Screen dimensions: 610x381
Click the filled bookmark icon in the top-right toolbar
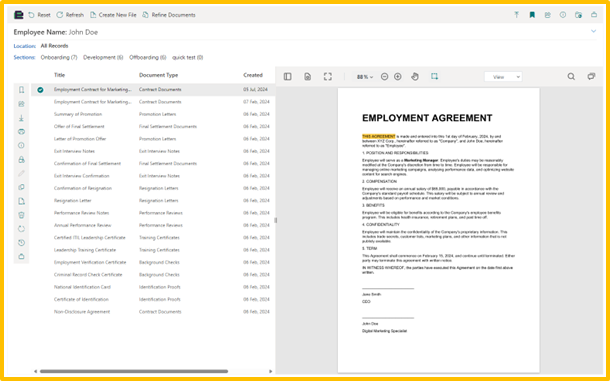point(532,15)
